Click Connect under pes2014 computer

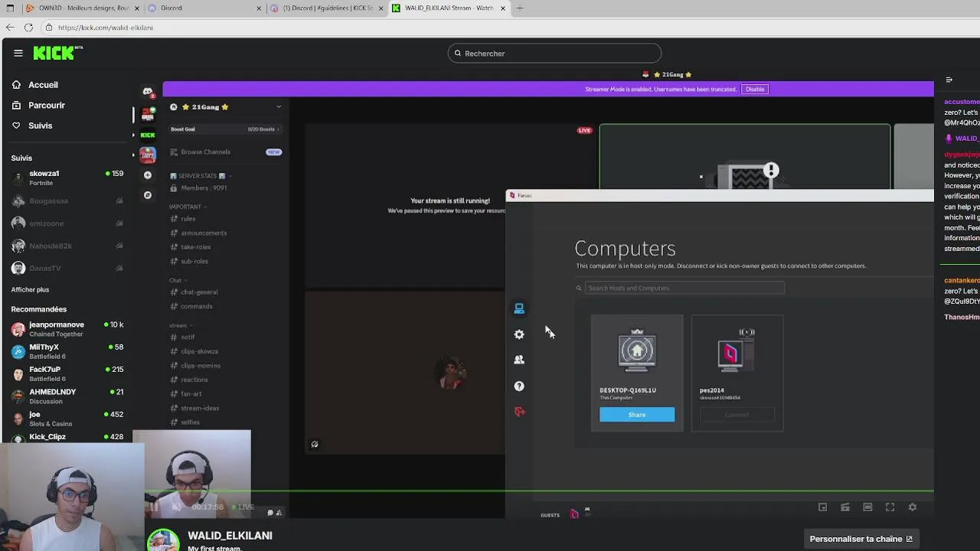737,415
